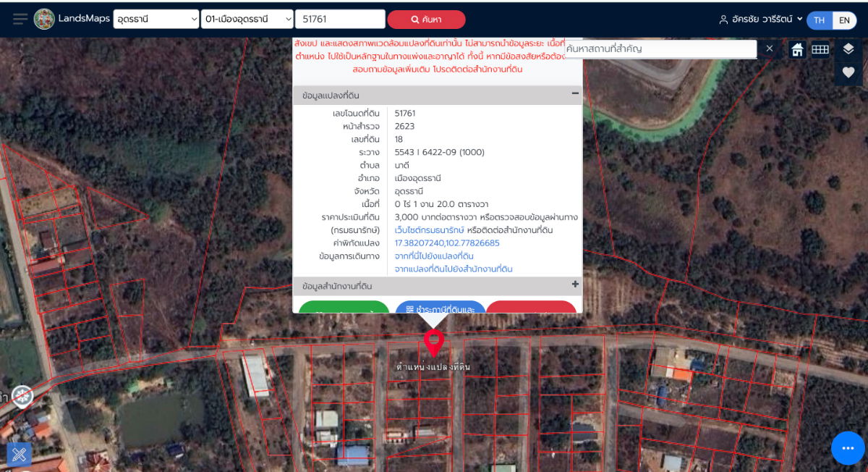Image resolution: width=868 pixels, height=472 pixels.
Task: Switch language to EN
Action: (x=844, y=20)
